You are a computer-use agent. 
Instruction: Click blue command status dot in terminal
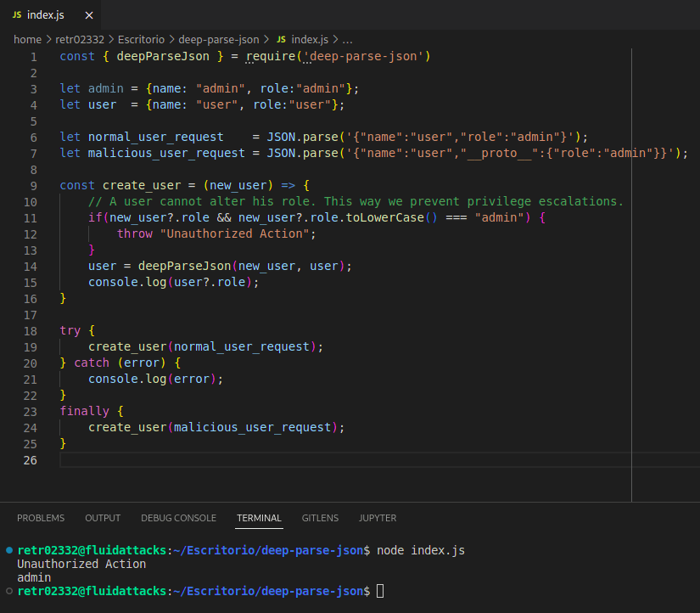(9, 550)
